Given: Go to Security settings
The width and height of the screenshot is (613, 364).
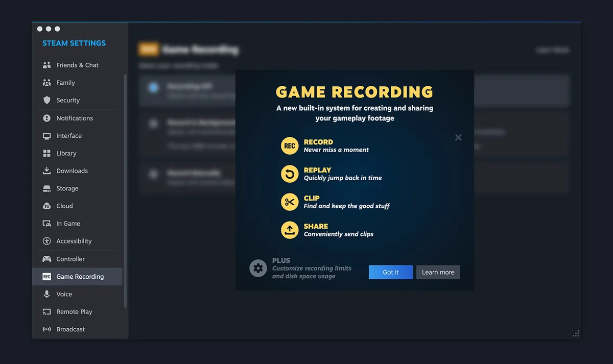Looking at the screenshot, I should click(x=77, y=101).
